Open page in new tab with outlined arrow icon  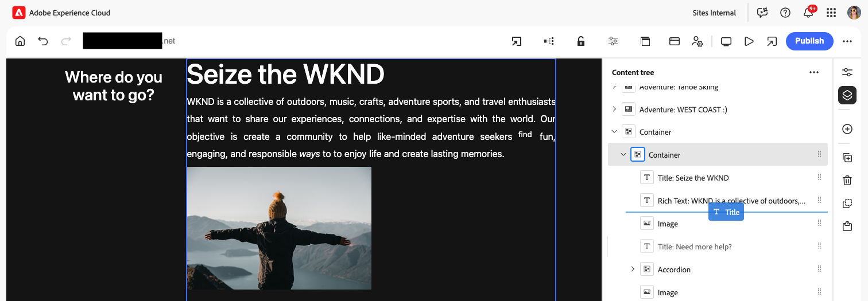click(772, 41)
